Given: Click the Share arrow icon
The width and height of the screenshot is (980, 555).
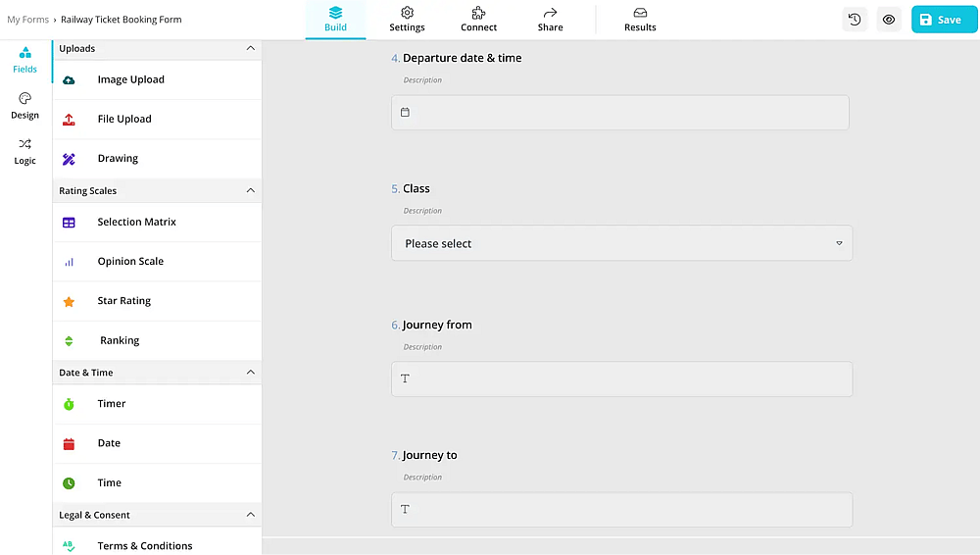Looking at the screenshot, I should point(550,13).
